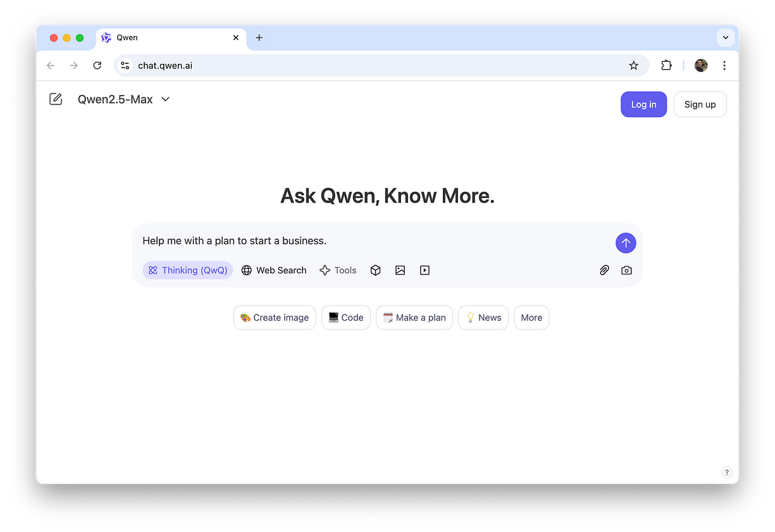The height and width of the screenshot is (532, 775).
Task: Select the image generation icon
Action: click(x=400, y=270)
